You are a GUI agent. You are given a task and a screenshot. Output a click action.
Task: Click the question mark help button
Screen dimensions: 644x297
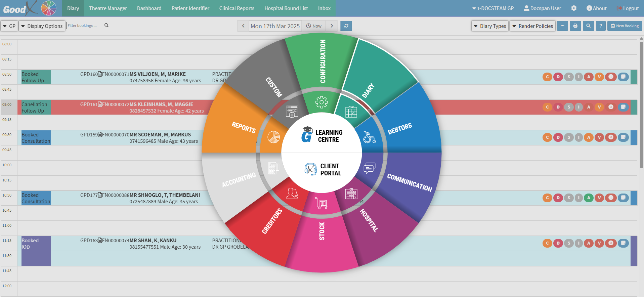pos(601,26)
